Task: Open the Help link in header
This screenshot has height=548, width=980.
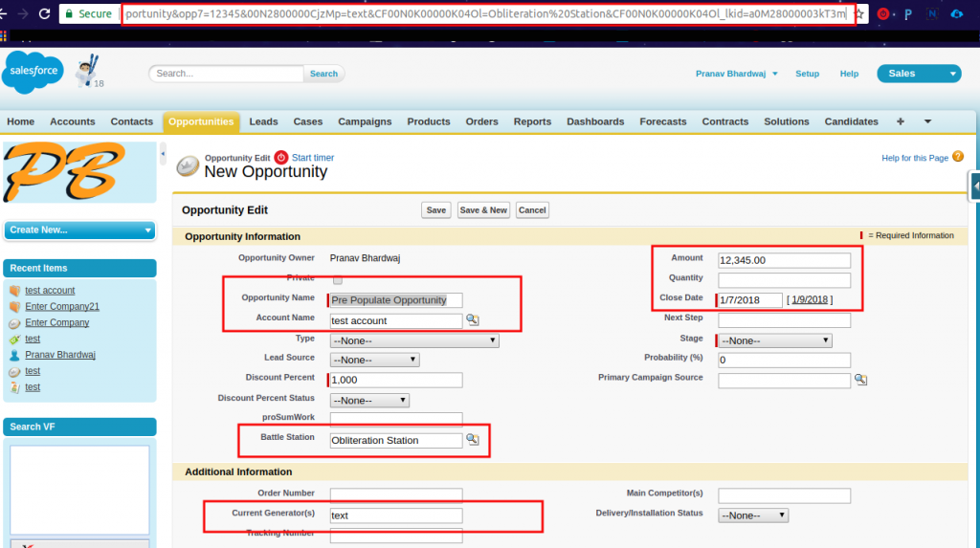Action: (849, 73)
